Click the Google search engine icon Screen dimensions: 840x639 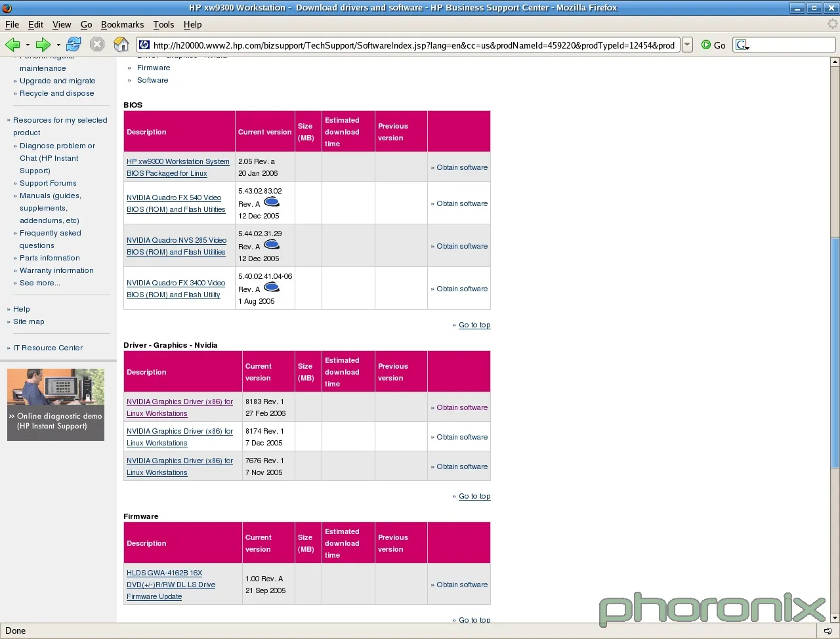click(x=742, y=45)
